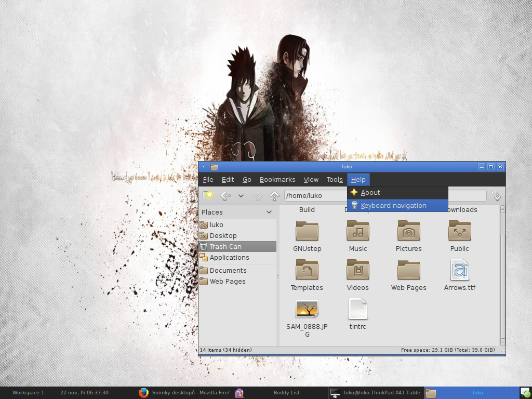
Task: Open the View menu
Action: pyautogui.click(x=311, y=179)
